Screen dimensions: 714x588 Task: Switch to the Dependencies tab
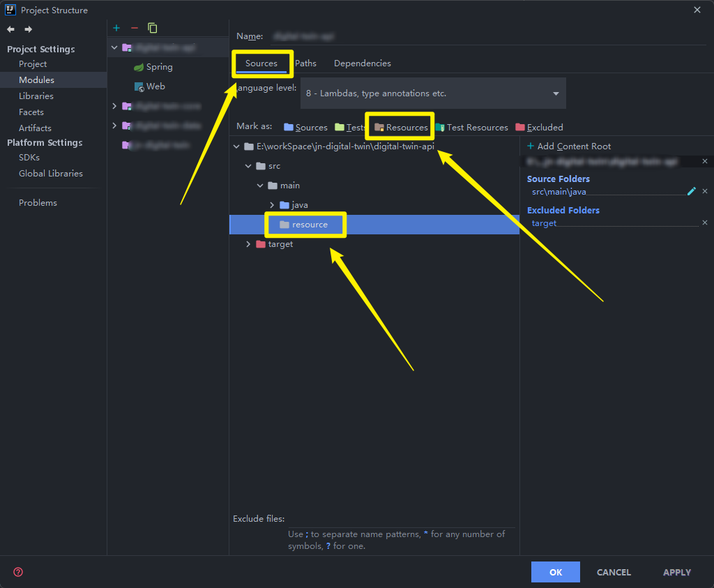(x=362, y=63)
